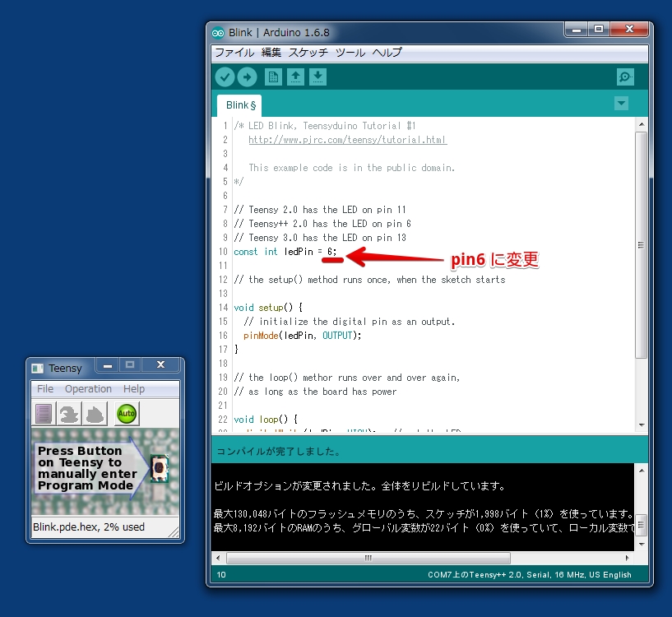Click the Open HEX File icon in Teensy
Image resolution: width=672 pixels, height=617 pixels.
click(44, 414)
